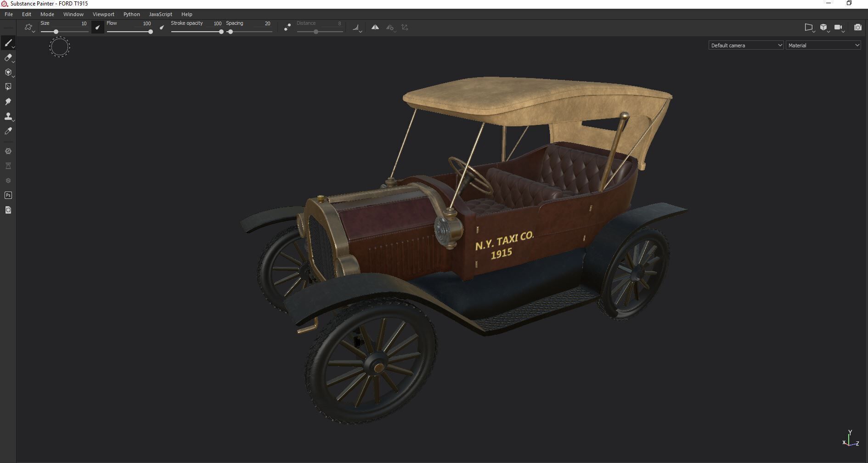The width and height of the screenshot is (868, 463).
Task: Click the Flow value field
Action: tap(147, 23)
